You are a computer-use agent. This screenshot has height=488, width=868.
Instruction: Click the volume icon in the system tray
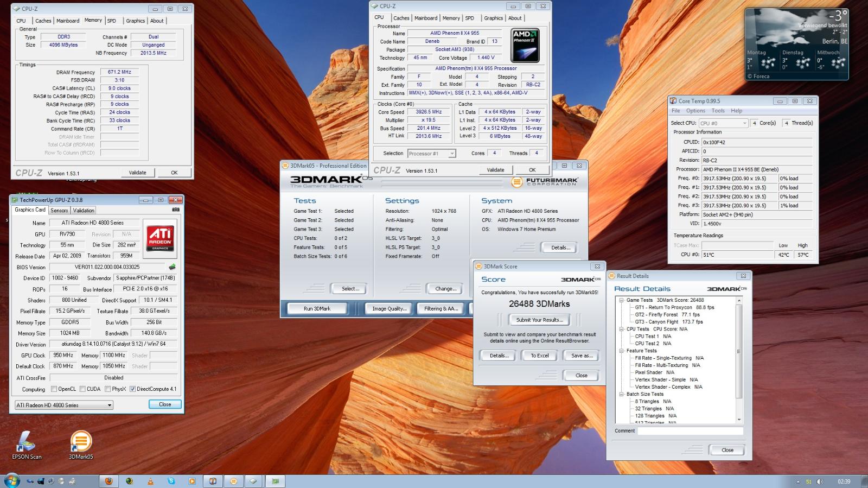click(820, 481)
